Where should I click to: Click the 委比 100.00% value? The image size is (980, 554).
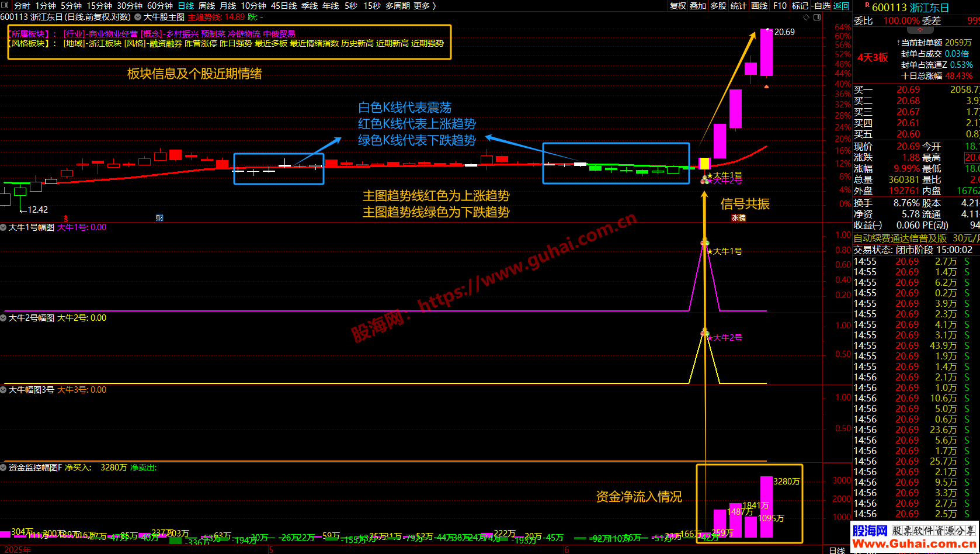click(x=901, y=20)
